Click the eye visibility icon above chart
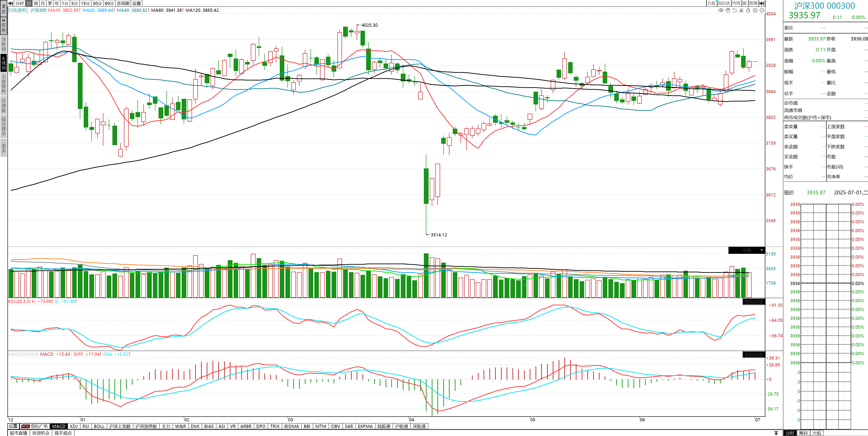Viewport: 868px width, 436px height. [721, 10]
